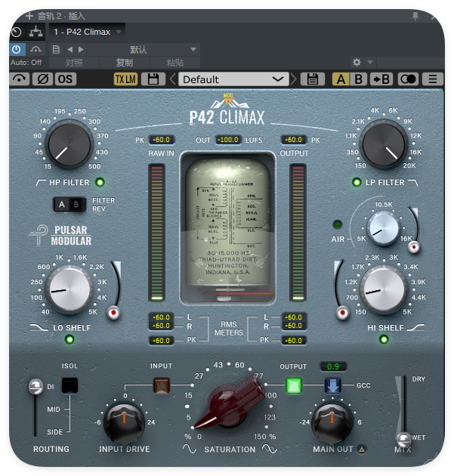Screen dimensions: 454x476
Task: Select the B state button
Action: [x=358, y=79]
